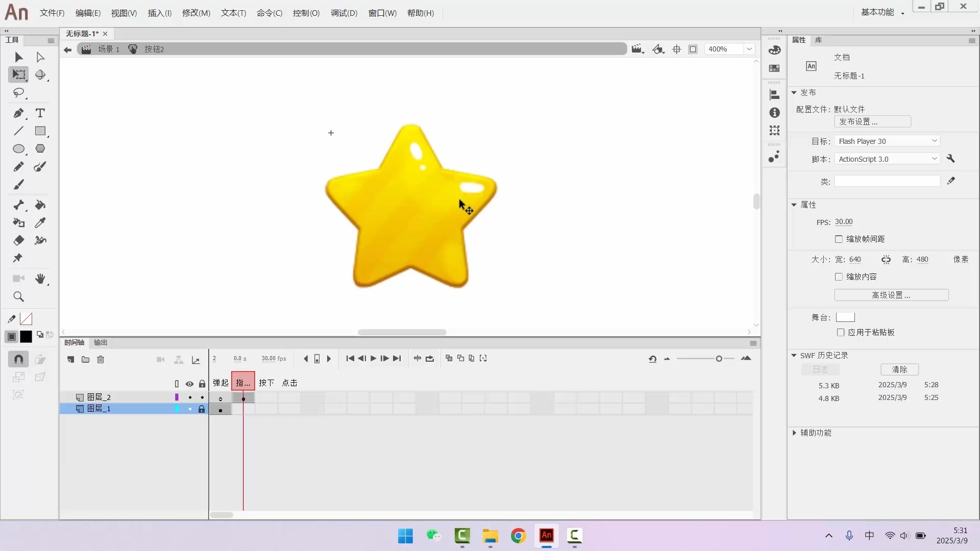
Task: Switch to the 库 panel tab
Action: [x=818, y=40]
